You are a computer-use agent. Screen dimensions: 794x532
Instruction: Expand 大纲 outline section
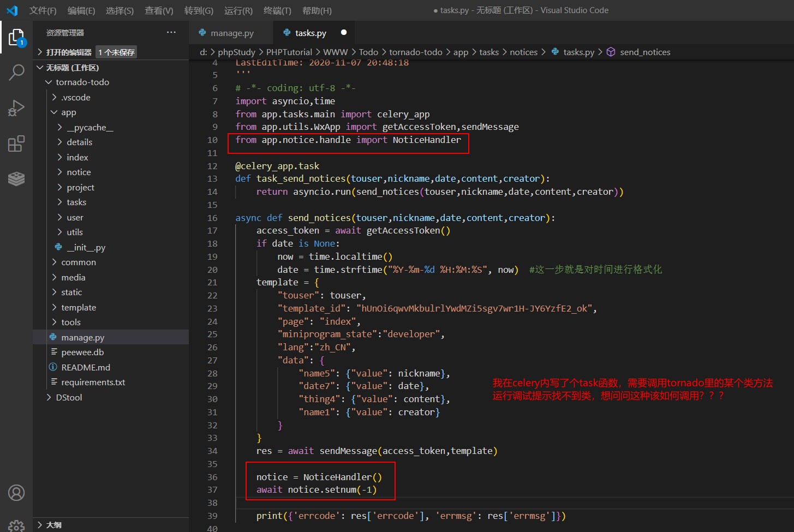(x=53, y=525)
